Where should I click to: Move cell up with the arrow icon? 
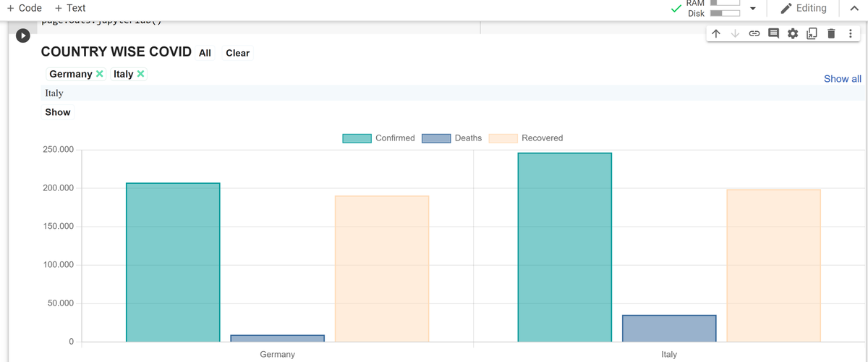point(716,33)
